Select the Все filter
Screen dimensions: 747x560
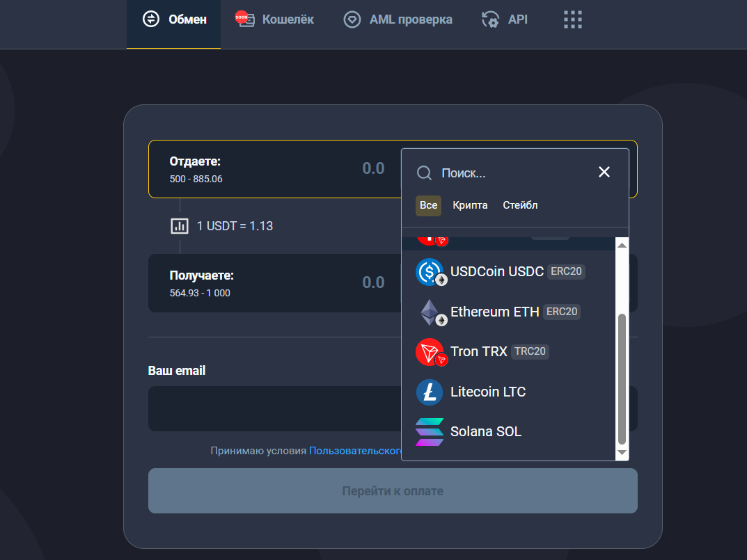point(428,205)
